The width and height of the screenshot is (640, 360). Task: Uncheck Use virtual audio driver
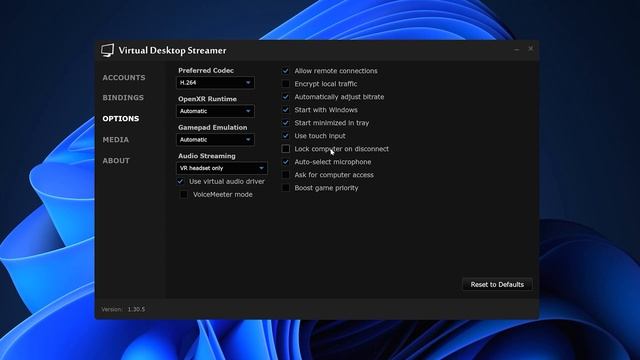pos(180,181)
